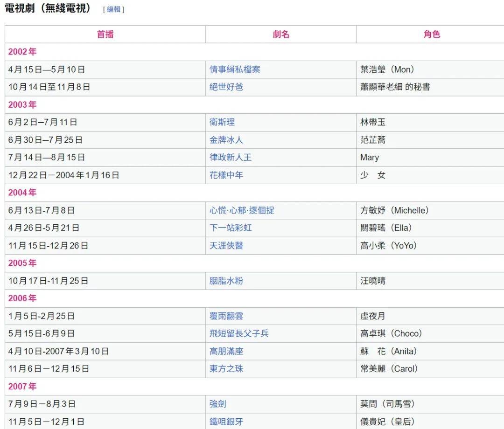Open the 情事緝私檔案 drama link
Viewport: 504px width, 429px height.
click(235, 69)
